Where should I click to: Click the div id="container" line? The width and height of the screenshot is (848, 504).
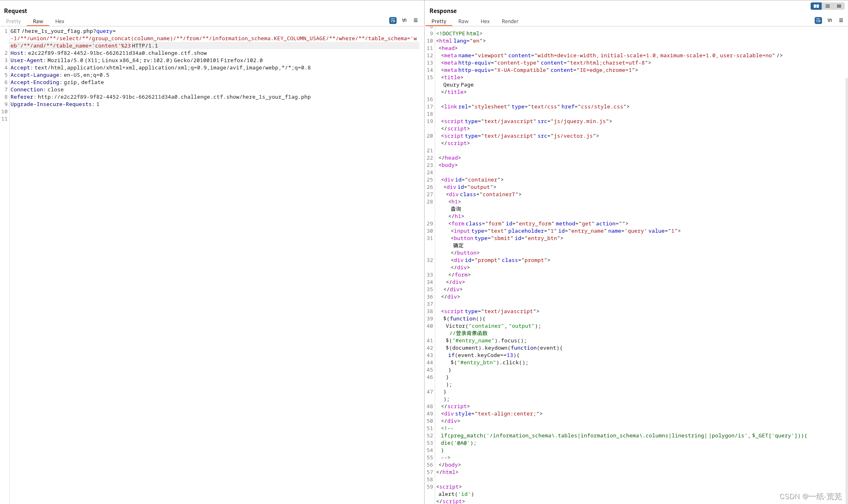(x=472, y=180)
